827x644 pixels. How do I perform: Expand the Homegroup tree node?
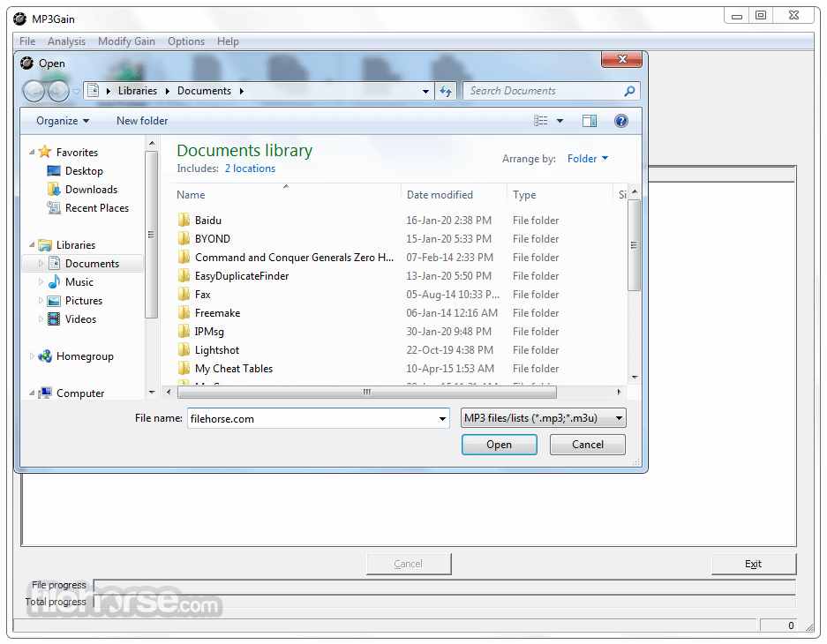point(32,356)
